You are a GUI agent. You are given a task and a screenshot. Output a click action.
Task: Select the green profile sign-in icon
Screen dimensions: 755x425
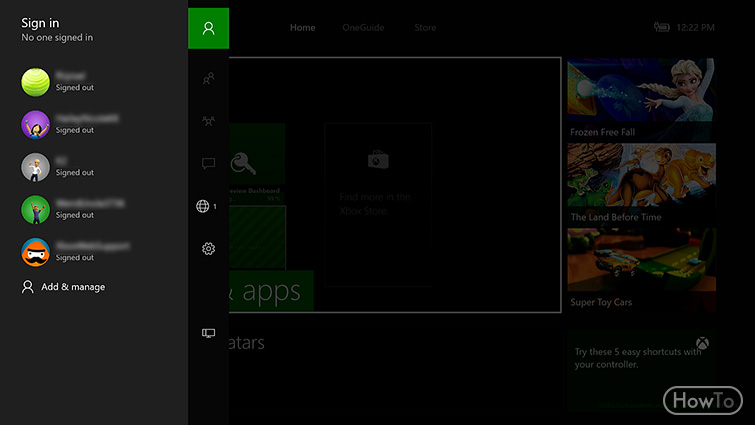(208, 28)
